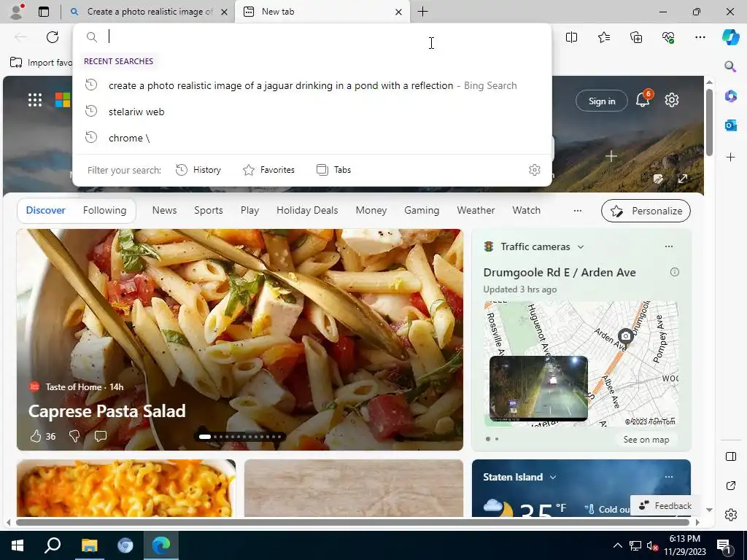Expand the Staten Island location dropdown
The image size is (747, 560).
(553, 477)
